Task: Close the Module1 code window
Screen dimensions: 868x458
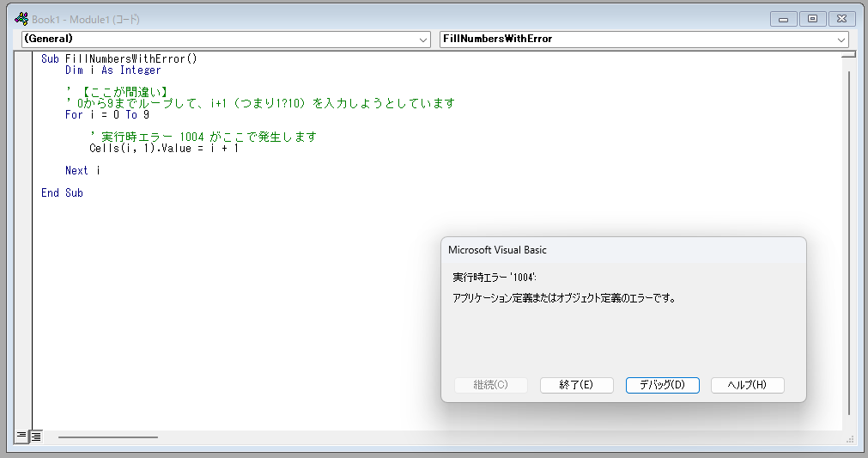Action: click(x=841, y=18)
